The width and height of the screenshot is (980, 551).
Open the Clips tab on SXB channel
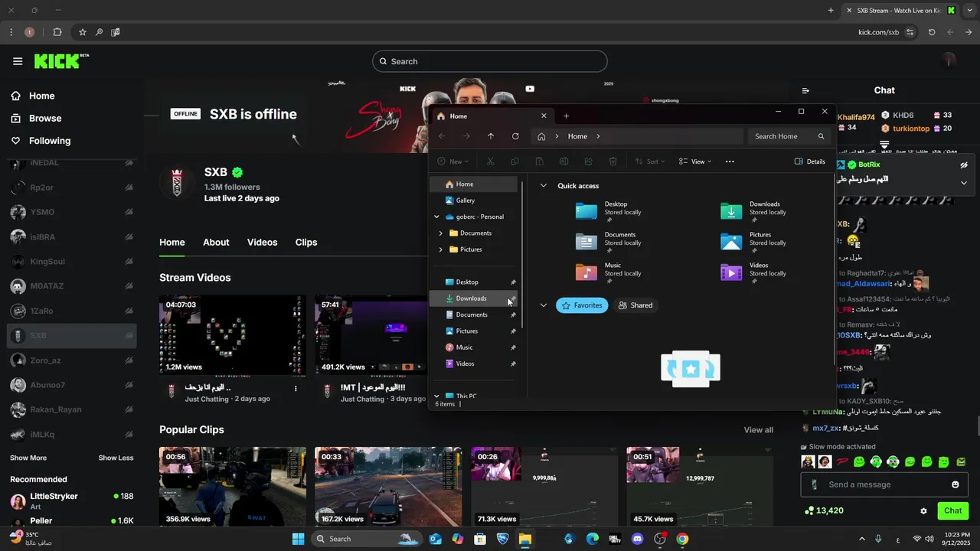pos(306,242)
